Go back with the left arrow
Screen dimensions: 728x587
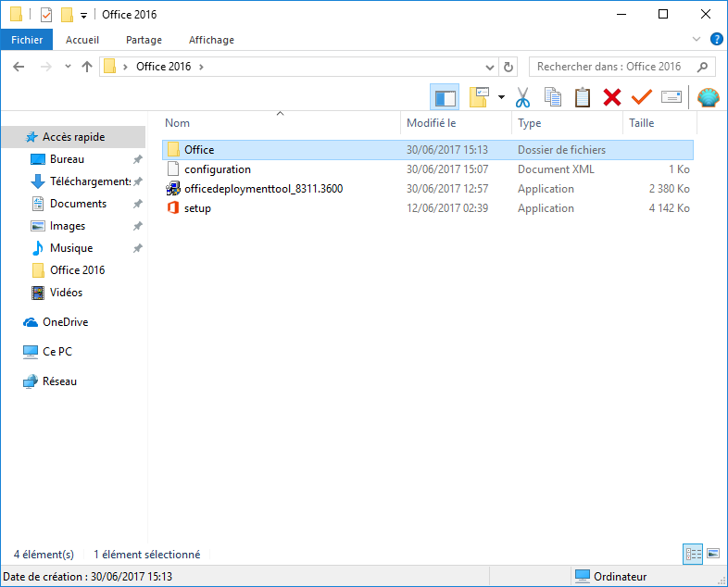point(19,67)
